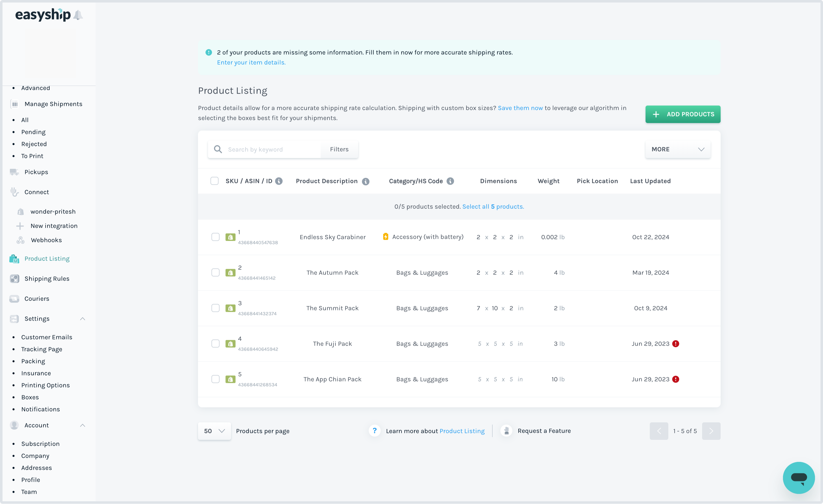
Task: Click the Shipping Rules icon
Action: [14, 279]
